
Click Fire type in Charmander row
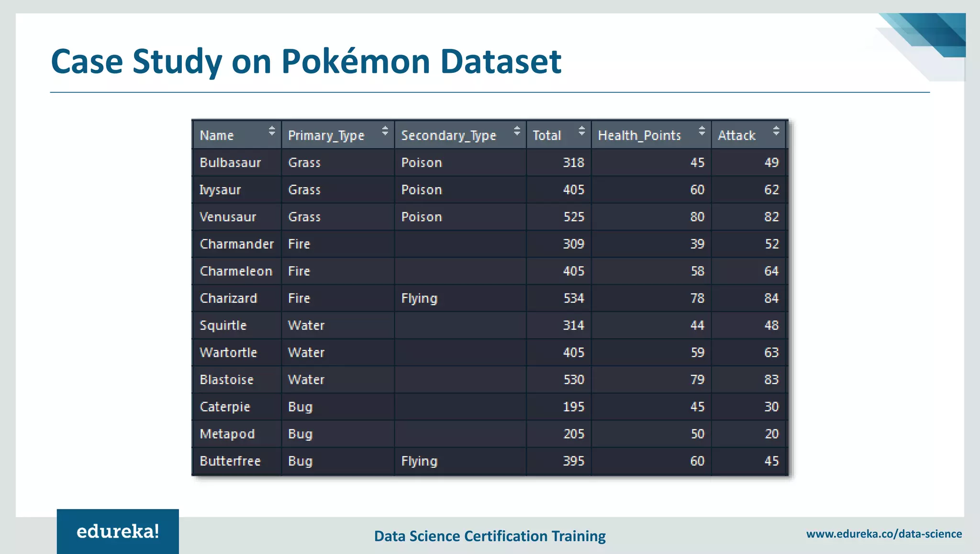click(299, 244)
